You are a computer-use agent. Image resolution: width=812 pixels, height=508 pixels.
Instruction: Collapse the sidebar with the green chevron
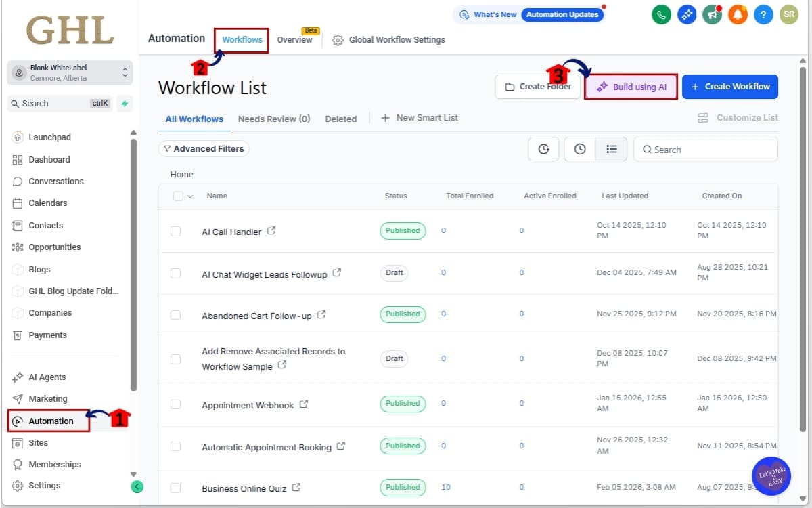(137, 486)
